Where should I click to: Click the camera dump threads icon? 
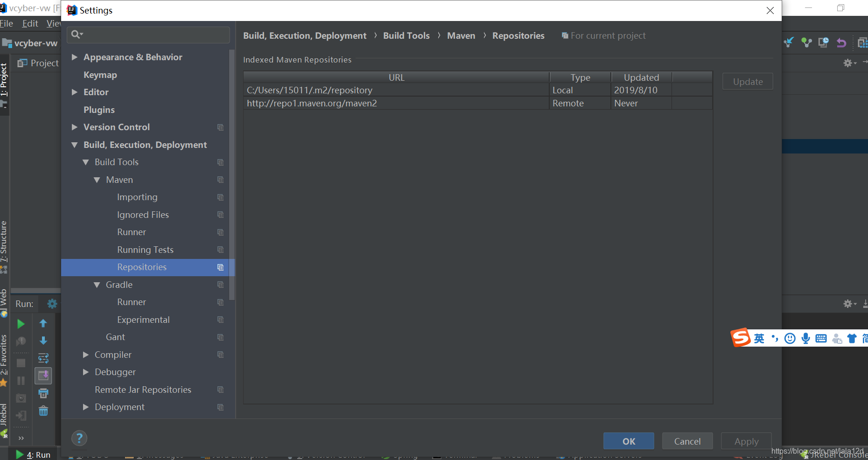click(x=21, y=398)
